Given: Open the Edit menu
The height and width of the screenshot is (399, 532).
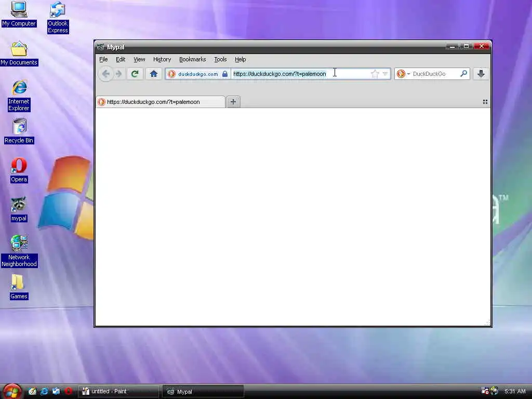Looking at the screenshot, I should (x=121, y=59).
